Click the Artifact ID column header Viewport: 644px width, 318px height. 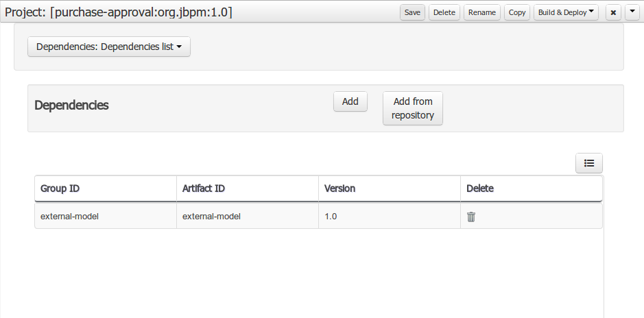tap(204, 188)
